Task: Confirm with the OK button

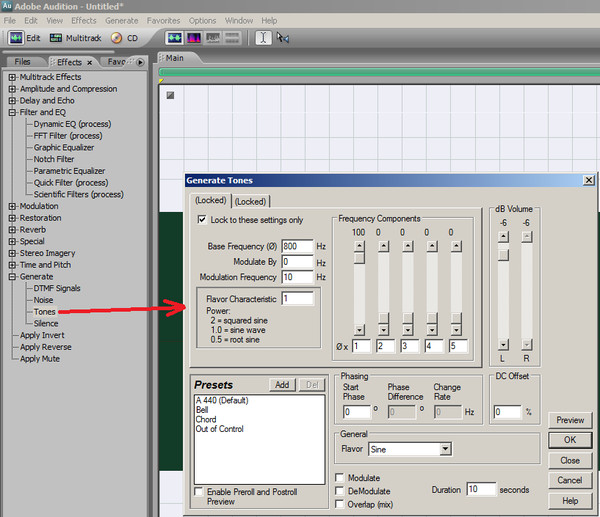Action: 570,440
